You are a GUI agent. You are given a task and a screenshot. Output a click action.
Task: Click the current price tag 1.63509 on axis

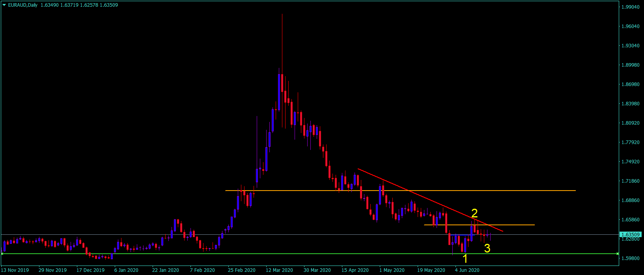coord(631,234)
